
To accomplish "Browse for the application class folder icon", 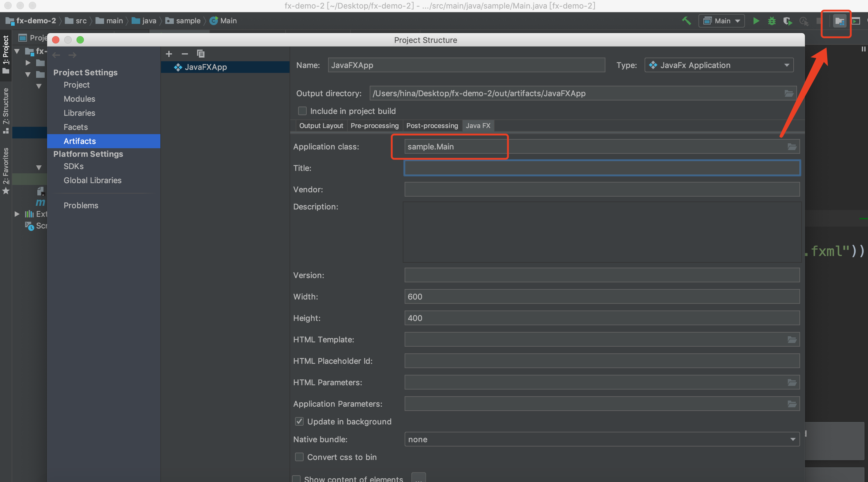I will tap(792, 147).
